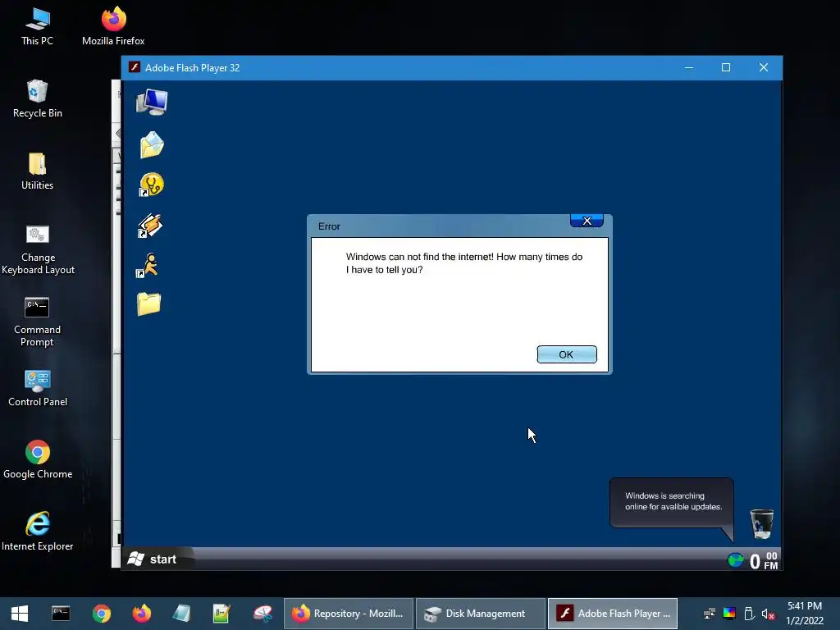Screen dimensions: 840x630
Task: Click the update notification balloon
Action: click(x=672, y=502)
